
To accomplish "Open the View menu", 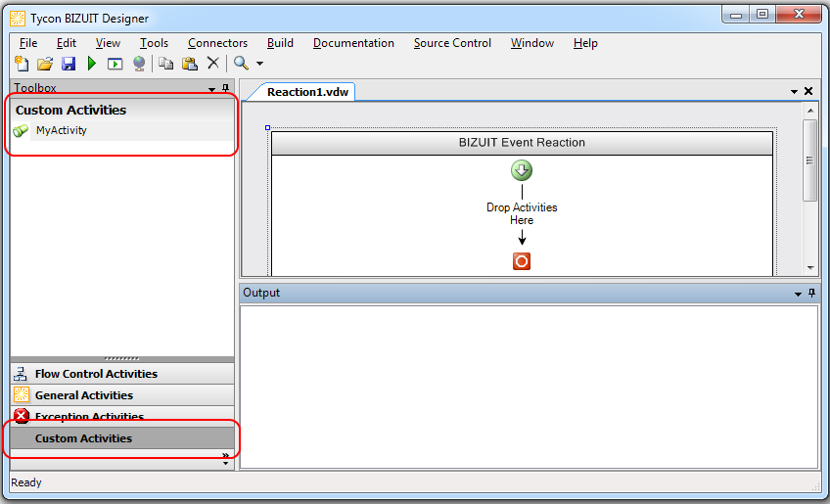I will 108,43.
